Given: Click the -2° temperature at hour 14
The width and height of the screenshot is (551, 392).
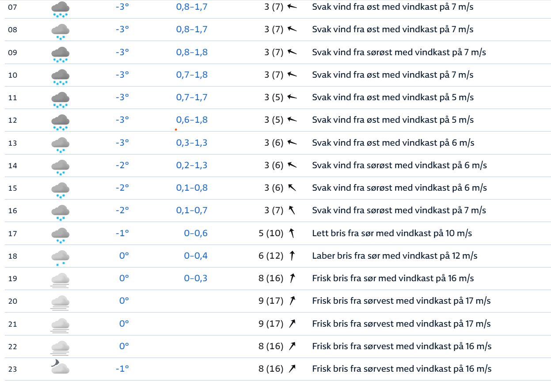Looking at the screenshot, I should tap(122, 165).
